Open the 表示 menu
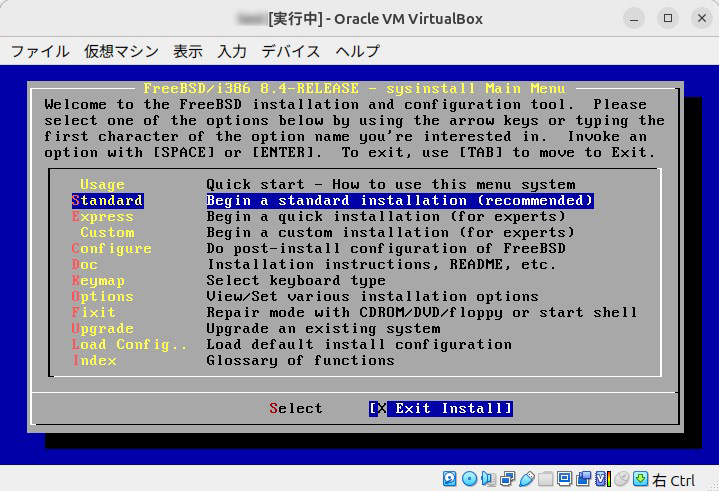This screenshot has height=491, width=719. pyautogui.click(x=188, y=51)
